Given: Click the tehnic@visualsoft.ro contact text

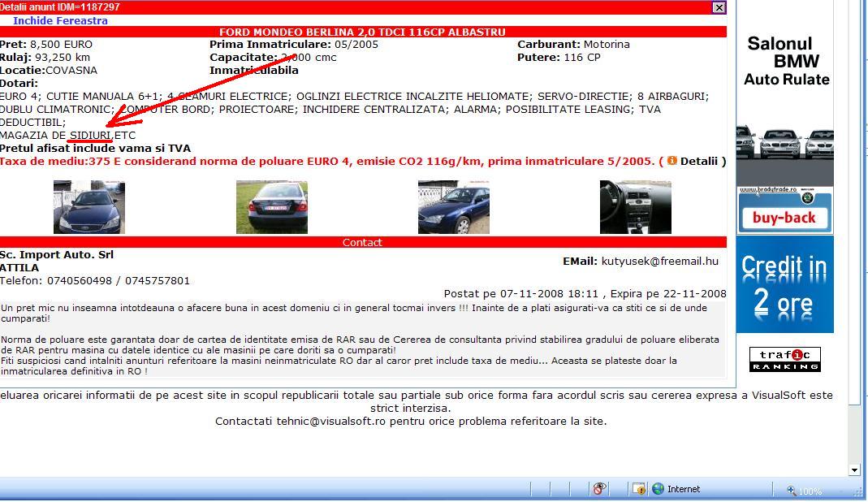Looking at the screenshot, I should (330, 421).
